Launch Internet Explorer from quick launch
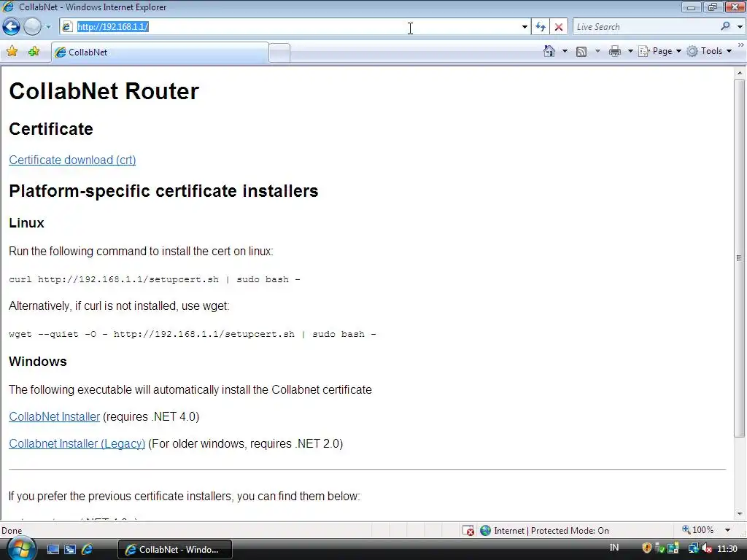Viewport: 747px width, 560px height. tap(88, 550)
